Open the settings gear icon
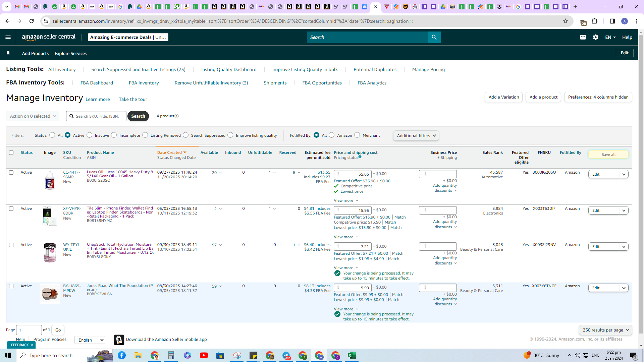 596,37
